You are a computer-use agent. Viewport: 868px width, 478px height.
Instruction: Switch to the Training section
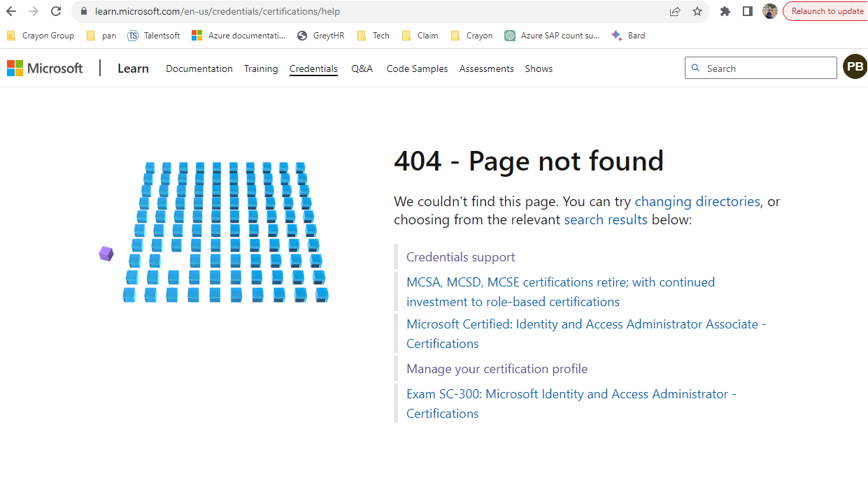coord(260,68)
